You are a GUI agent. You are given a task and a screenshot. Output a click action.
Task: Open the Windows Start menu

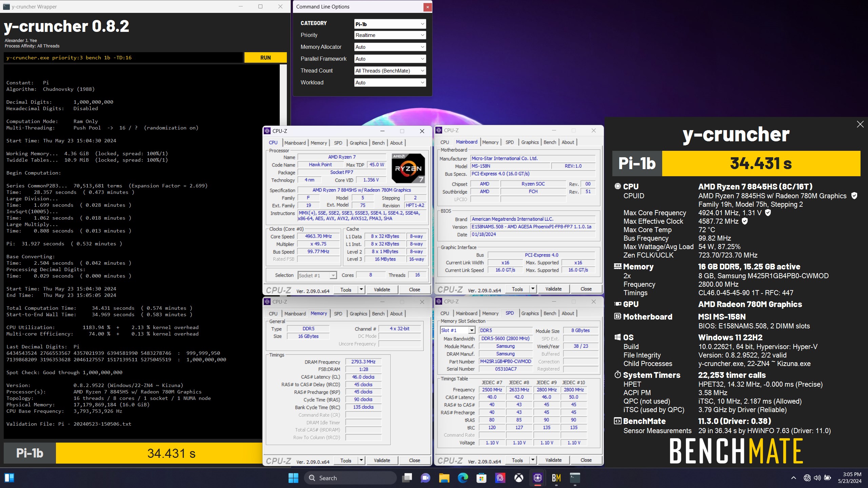click(293, 478)
